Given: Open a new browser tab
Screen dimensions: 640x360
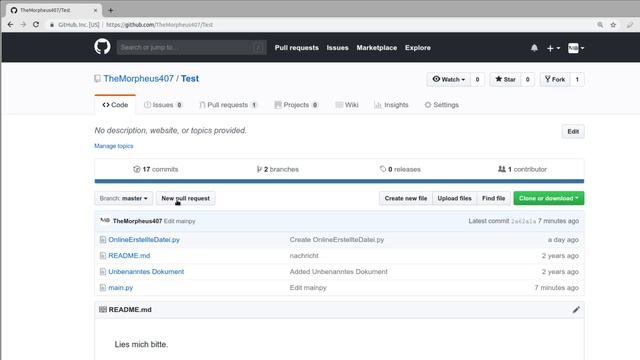Looking at the screenshot, I should pyautogui.click(x=111, y=10).
